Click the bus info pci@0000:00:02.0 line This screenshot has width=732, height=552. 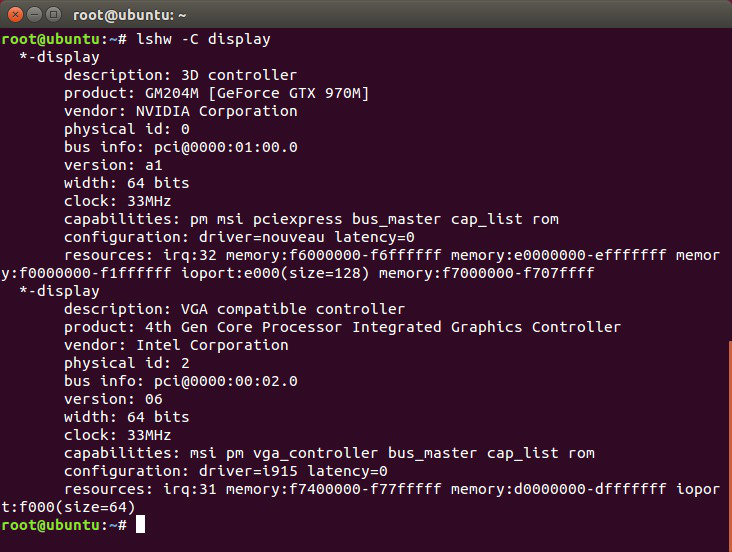181,381
